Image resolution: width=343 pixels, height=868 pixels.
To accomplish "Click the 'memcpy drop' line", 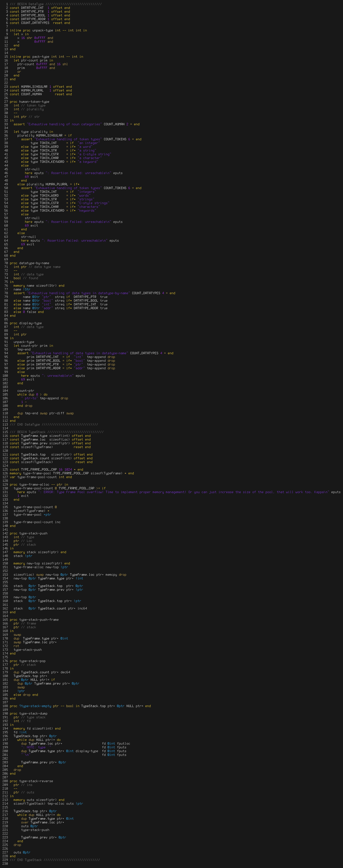I will [70, 575].
